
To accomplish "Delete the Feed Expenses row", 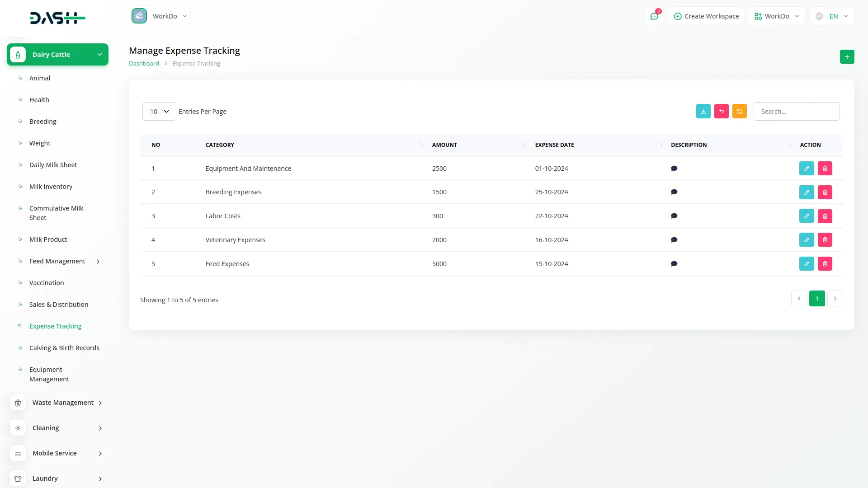I will (x=825, y=264).
